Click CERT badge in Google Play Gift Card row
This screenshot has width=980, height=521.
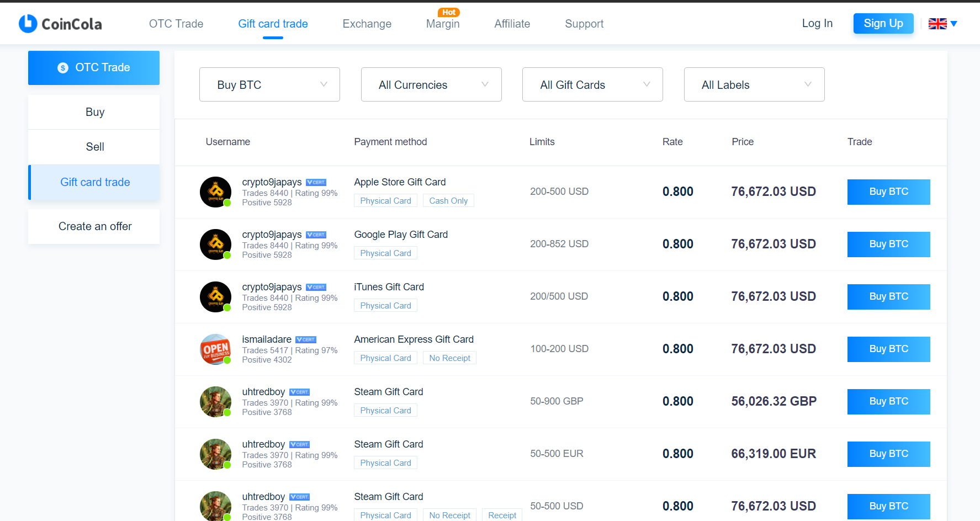coord(316,235)
